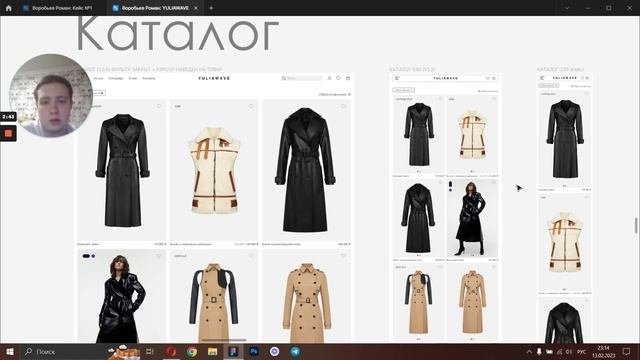The width and height of the screenshot is (640, 360).
Task: Open the bag icon in tablet catalog header
Action: click(x=494, y=78)
